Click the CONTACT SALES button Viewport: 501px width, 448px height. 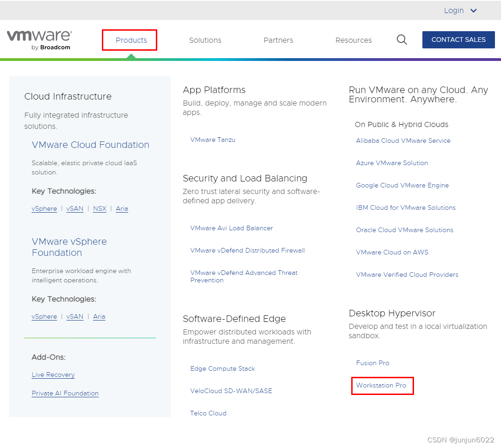[459, 40]
